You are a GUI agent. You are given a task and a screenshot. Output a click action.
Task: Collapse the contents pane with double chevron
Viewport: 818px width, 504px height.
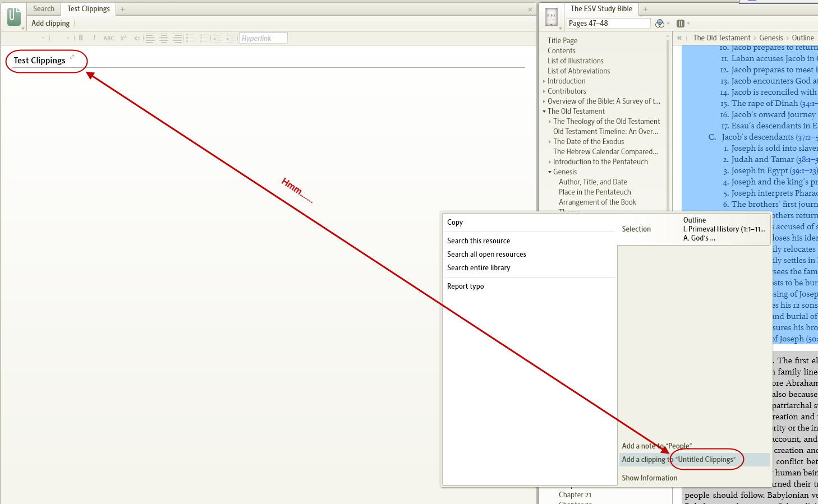(679, 38)
